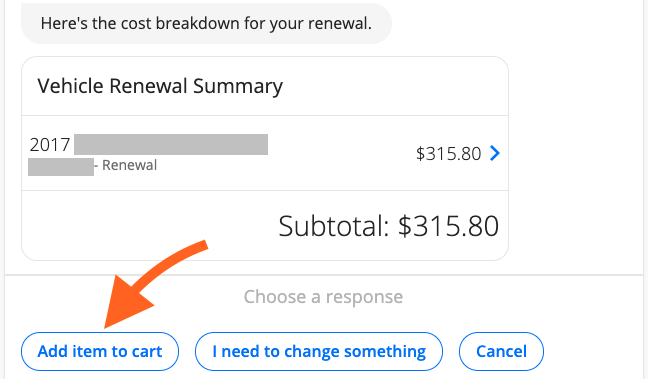The width and height of the screenshot is (648, 379).
Task: Click the $315.80 item price
Action: click(448, 153)
